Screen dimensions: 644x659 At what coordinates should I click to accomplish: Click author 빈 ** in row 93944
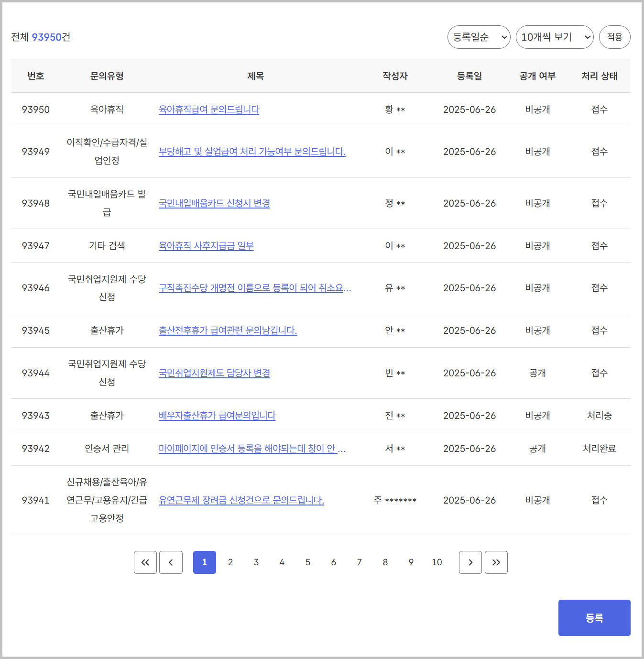click(x=395, y=373)
